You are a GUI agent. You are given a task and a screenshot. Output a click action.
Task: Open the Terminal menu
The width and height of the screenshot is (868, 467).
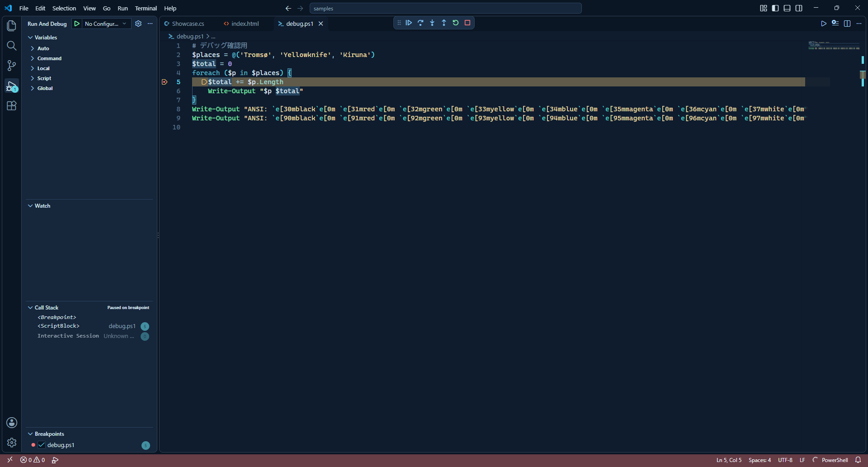(x=146, y=8)
